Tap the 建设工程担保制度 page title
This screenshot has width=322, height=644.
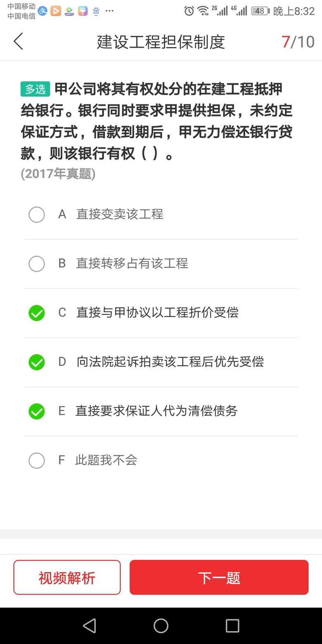pos(161,42)
